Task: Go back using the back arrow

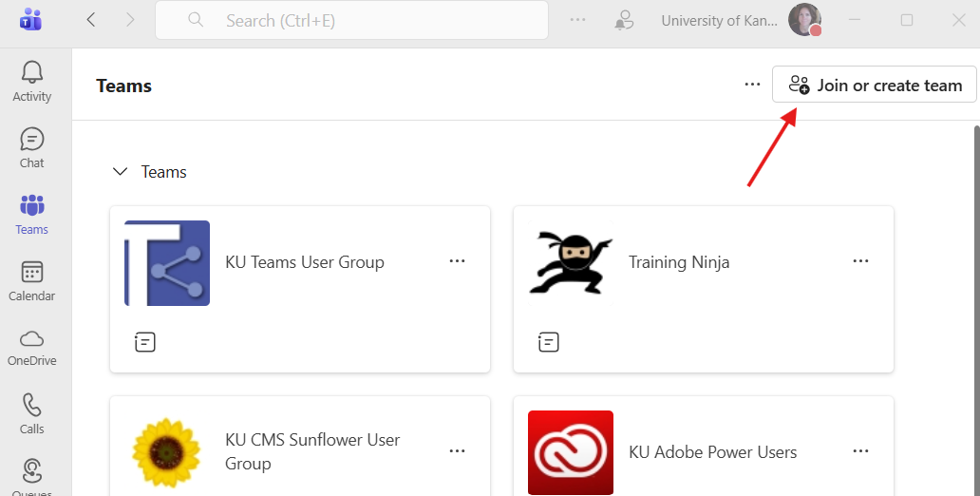Action: click(x=91, y=20)
